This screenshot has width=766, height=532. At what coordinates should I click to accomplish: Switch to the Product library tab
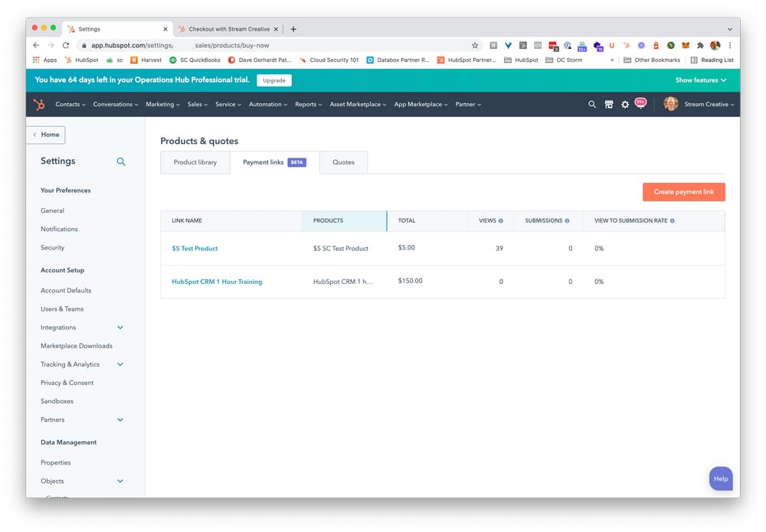coord(195,162)
